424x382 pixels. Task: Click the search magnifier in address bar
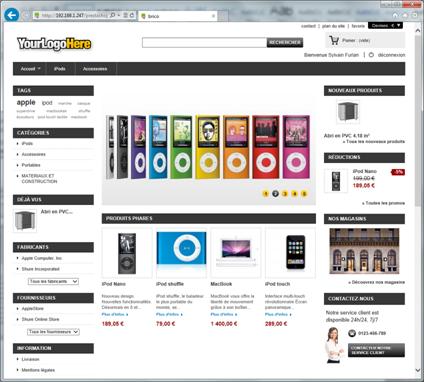113,15
